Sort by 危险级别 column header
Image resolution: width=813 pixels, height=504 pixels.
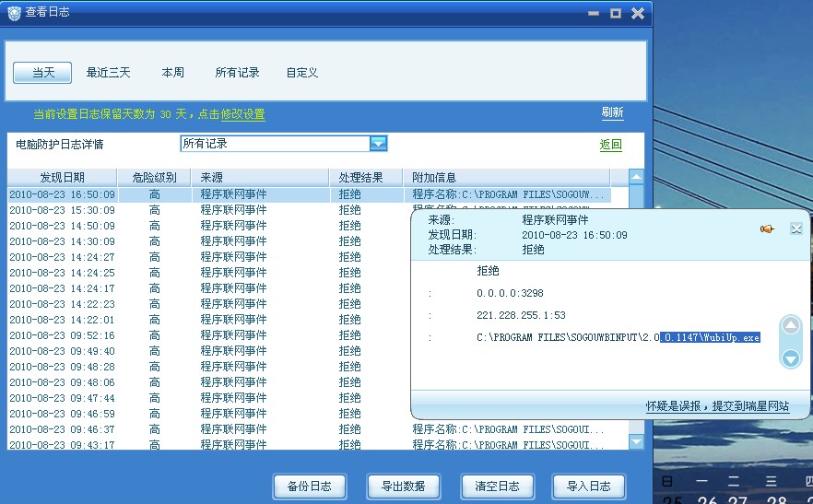pyautogui.click(x=154, y=177)
